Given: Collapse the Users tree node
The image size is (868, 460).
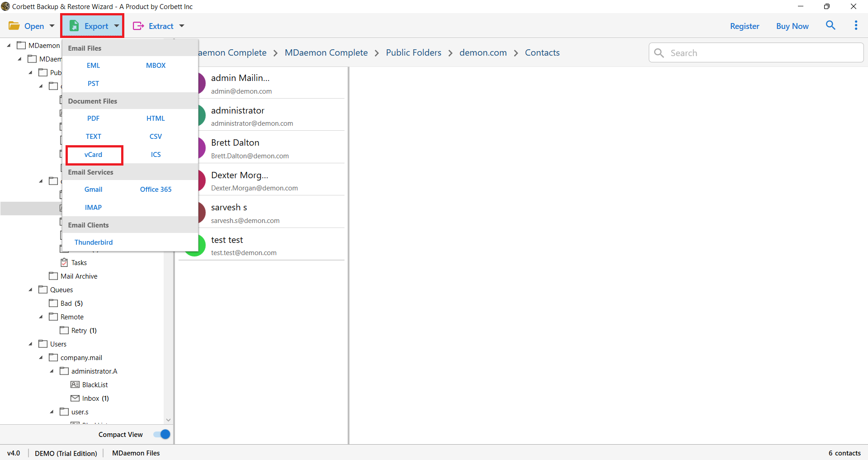Looking at the screenshot, I should [30, 344].
